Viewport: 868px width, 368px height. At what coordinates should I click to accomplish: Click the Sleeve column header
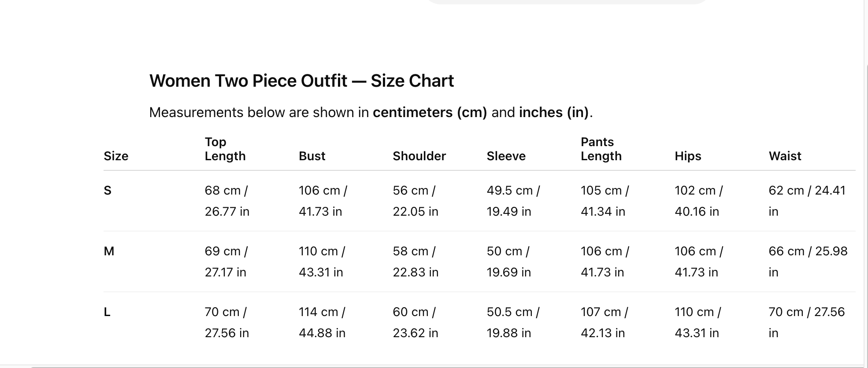[506, 156]
